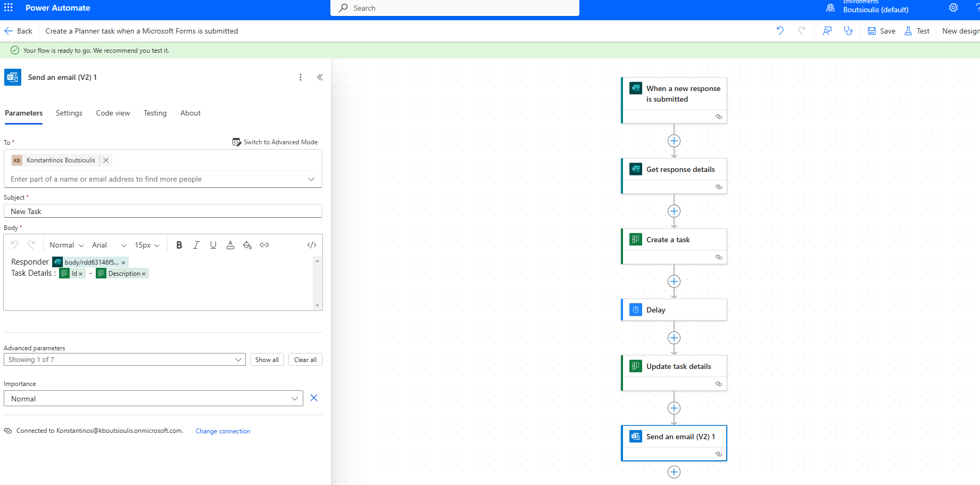Add a step after the trigger
This screenshot has height=485, width=980.
coord(674,141)
